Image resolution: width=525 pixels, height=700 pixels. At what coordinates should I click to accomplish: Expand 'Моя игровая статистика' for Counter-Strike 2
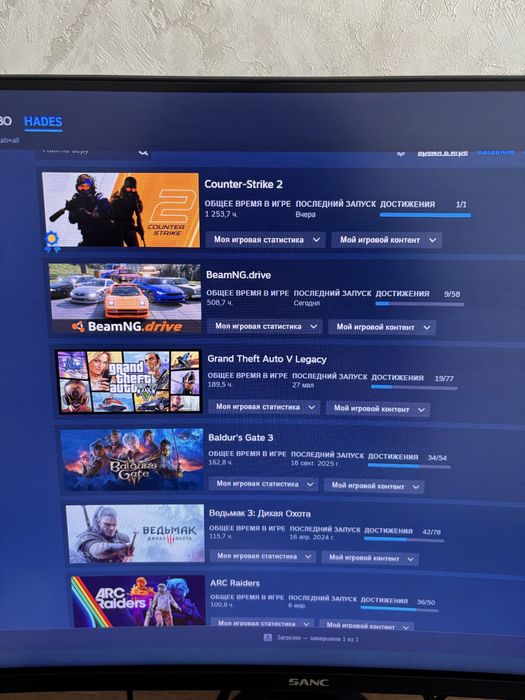[267, 240]
